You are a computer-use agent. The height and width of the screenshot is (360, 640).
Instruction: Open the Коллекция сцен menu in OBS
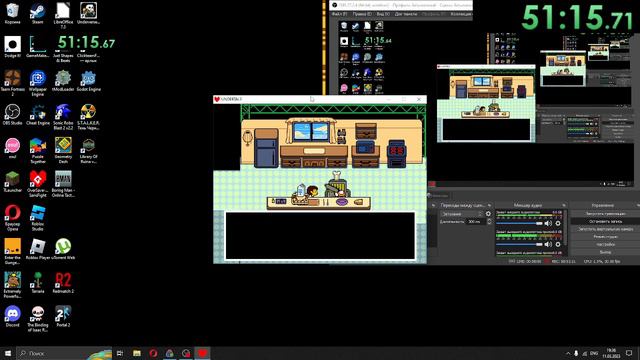click(x=461, y=14)
